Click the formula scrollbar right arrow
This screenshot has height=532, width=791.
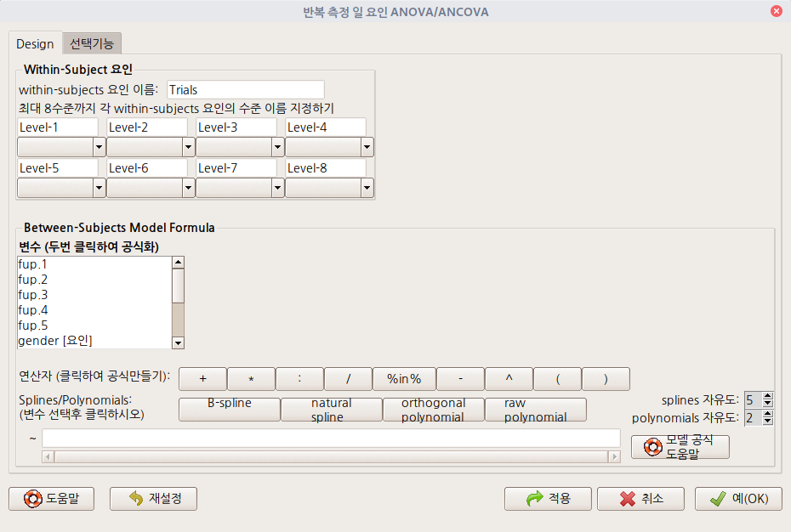tap(614, 457)
